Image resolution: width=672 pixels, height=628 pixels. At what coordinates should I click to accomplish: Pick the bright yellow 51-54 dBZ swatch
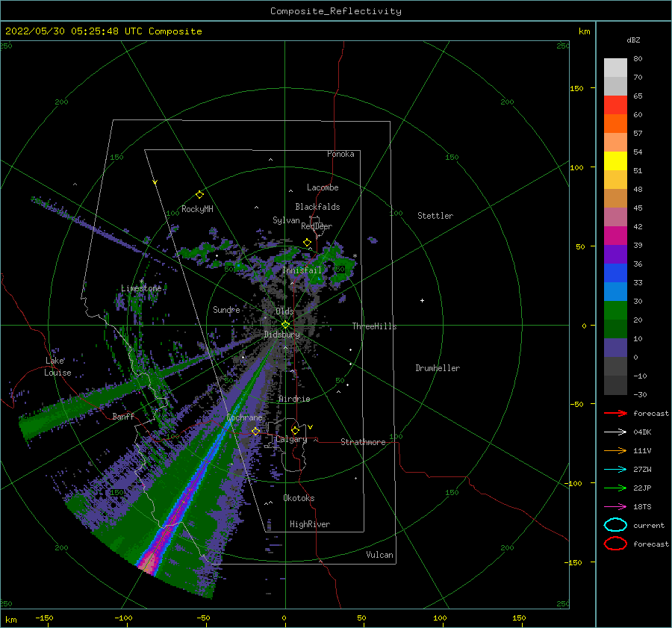(x=615, y=161)
